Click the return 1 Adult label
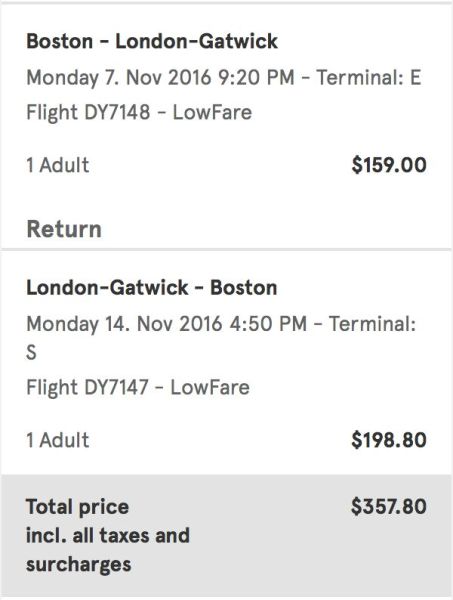The width and height of the screenshot is (453, 600). [x=58, y=440]
